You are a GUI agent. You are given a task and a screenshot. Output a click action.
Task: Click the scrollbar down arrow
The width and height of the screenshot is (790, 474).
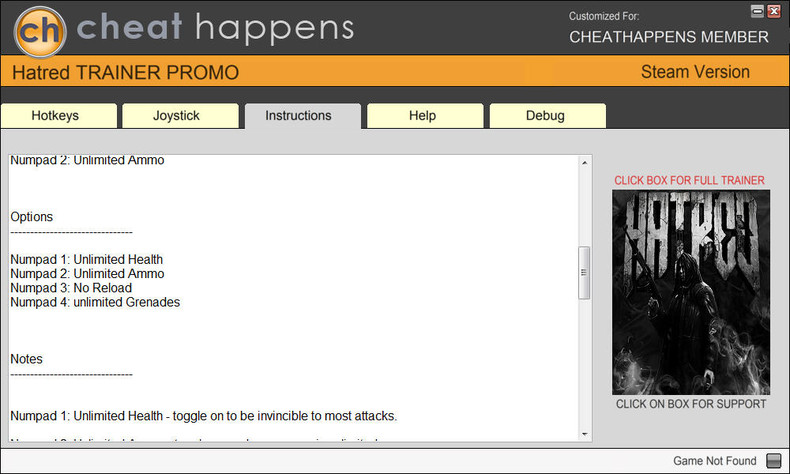pos(584,434)
